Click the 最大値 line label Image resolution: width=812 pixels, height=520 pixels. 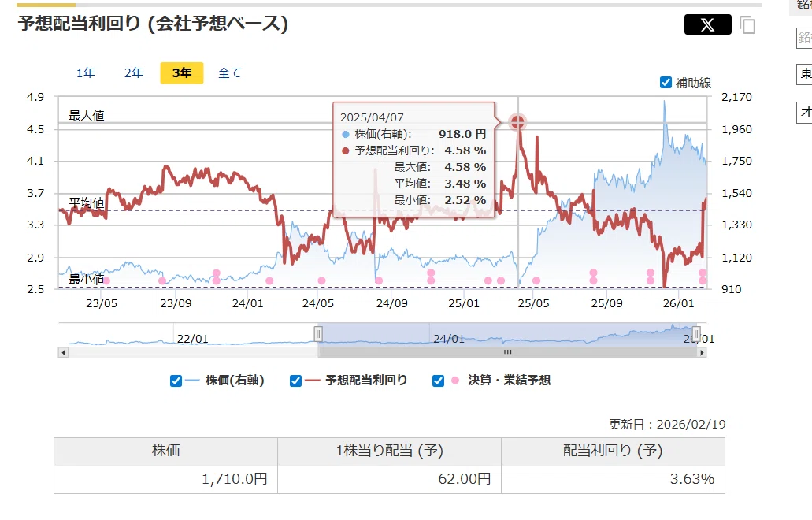pyautogui.click(x=87, y=116)
